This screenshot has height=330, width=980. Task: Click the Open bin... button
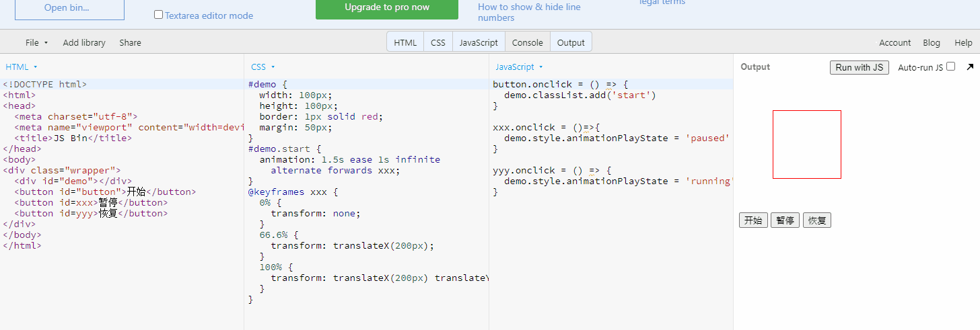[x=69, y=9]
